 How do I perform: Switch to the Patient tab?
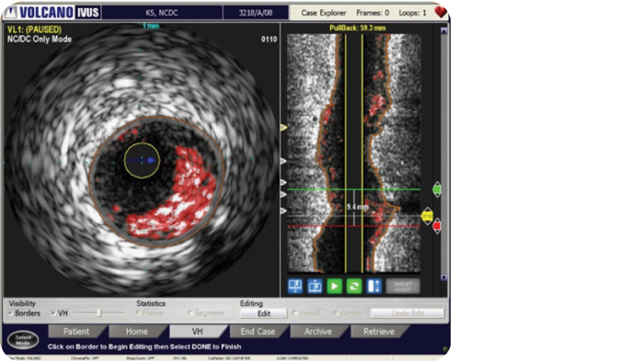point(76,332)
